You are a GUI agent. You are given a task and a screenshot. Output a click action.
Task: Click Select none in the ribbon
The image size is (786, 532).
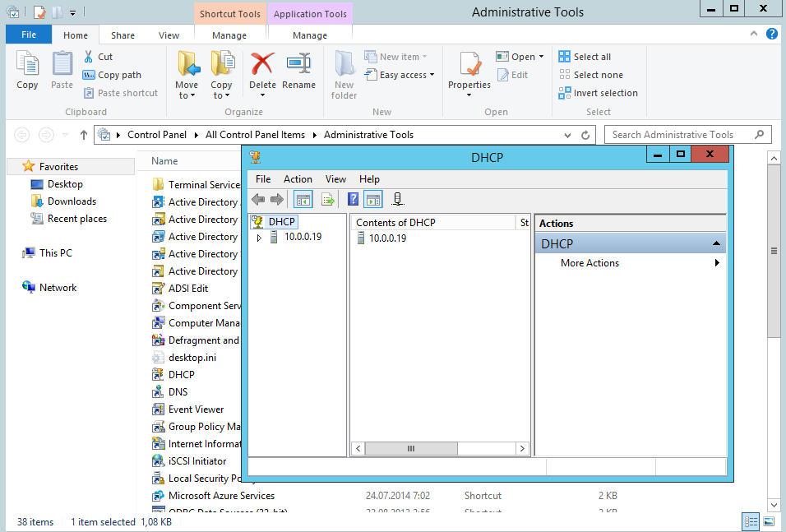(x=591, y=75)
